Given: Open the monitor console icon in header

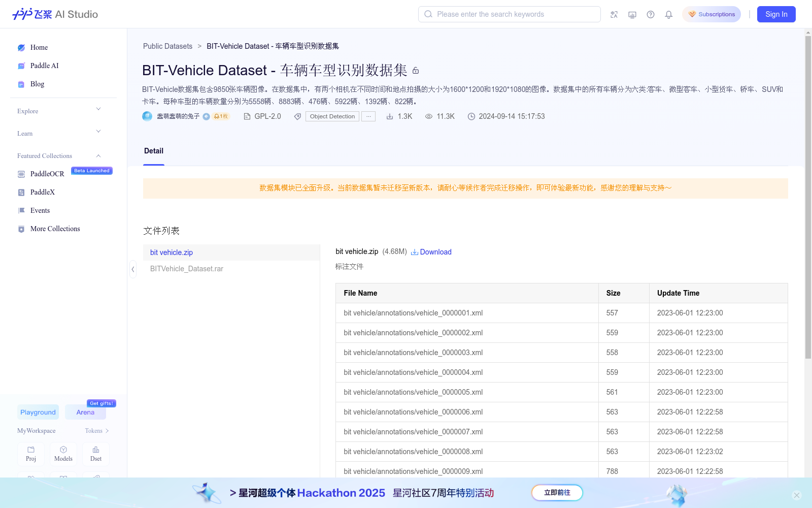Looking at the screenshot, I should (632, 15).
